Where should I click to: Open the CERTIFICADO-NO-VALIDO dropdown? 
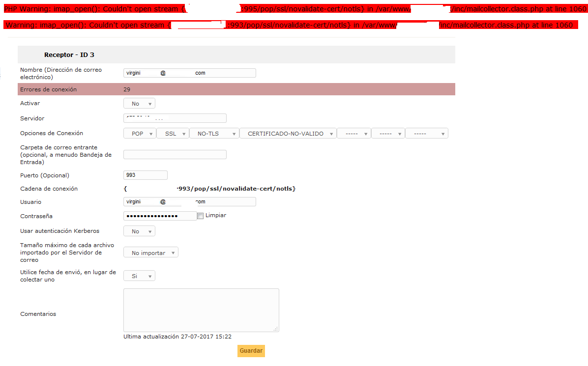tap(288, 133)
